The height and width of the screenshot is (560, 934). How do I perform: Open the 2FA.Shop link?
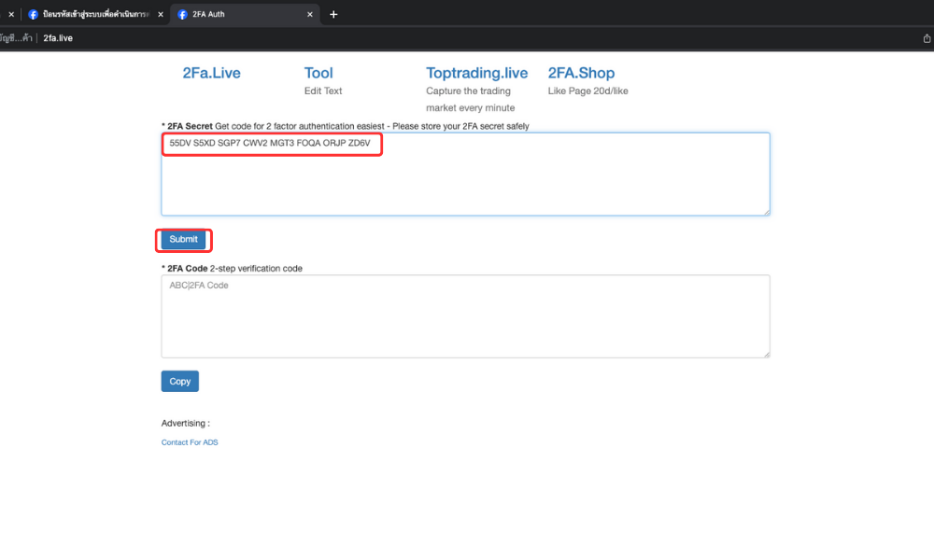581,73
